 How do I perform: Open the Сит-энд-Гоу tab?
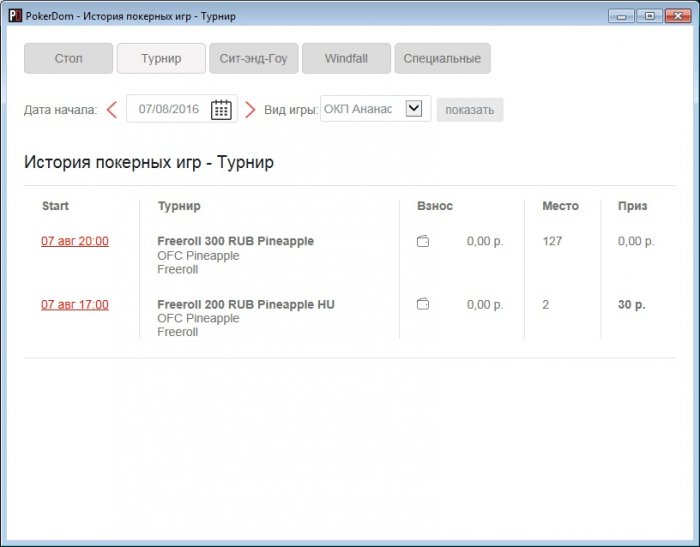[254, 59]
